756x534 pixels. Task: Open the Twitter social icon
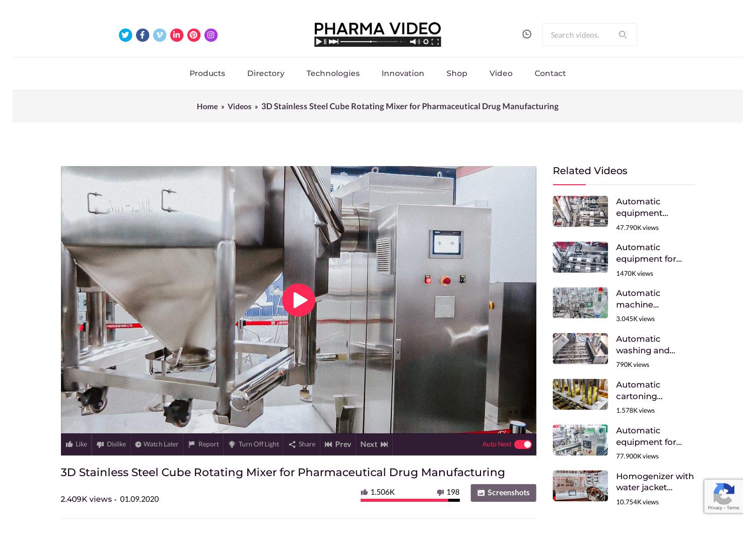(125, 35)
